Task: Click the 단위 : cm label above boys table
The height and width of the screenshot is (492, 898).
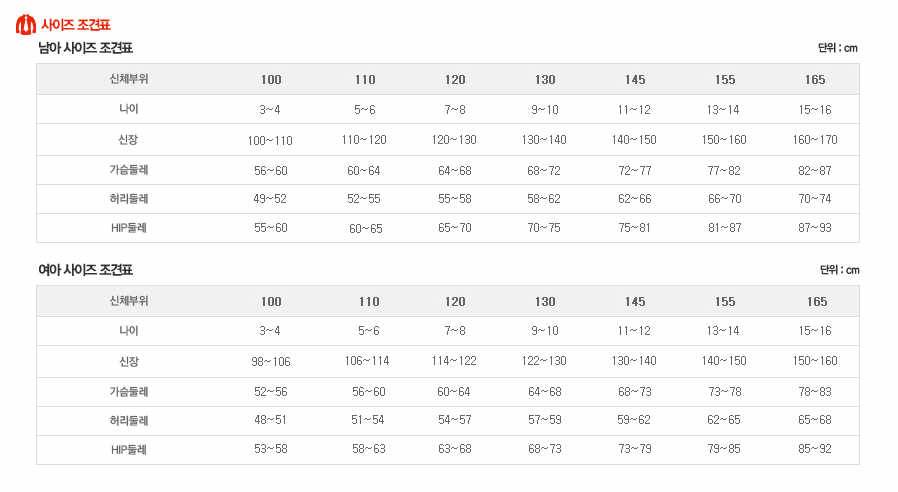Action: 838,48
